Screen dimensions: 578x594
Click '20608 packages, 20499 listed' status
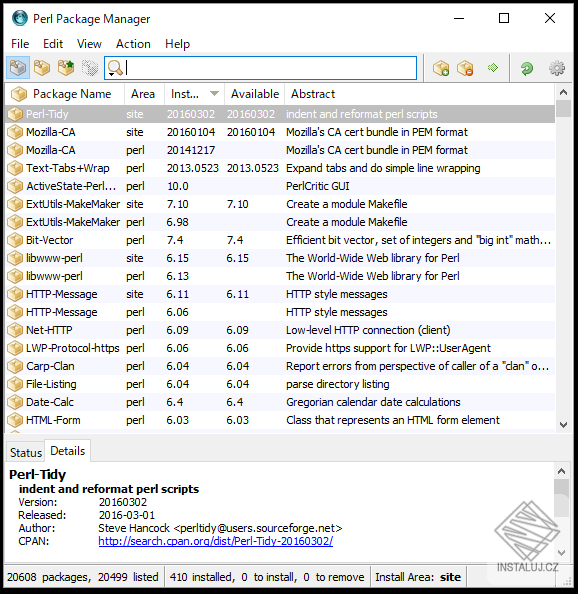tap(83, 577)
